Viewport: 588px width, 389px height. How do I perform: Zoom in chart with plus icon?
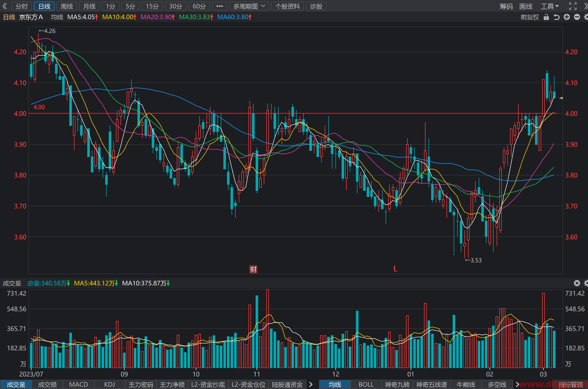click(567, 17)
